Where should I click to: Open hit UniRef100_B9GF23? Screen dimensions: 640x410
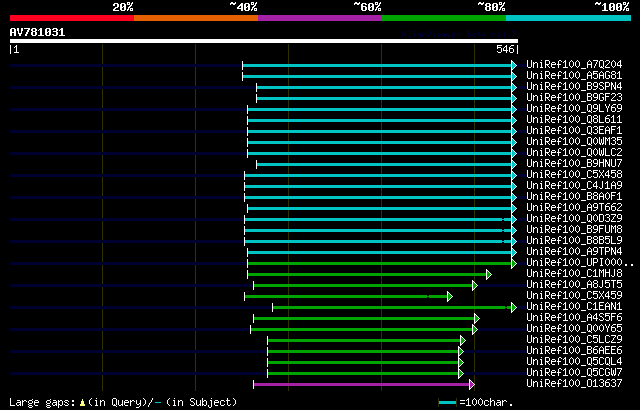click(574, 98)
